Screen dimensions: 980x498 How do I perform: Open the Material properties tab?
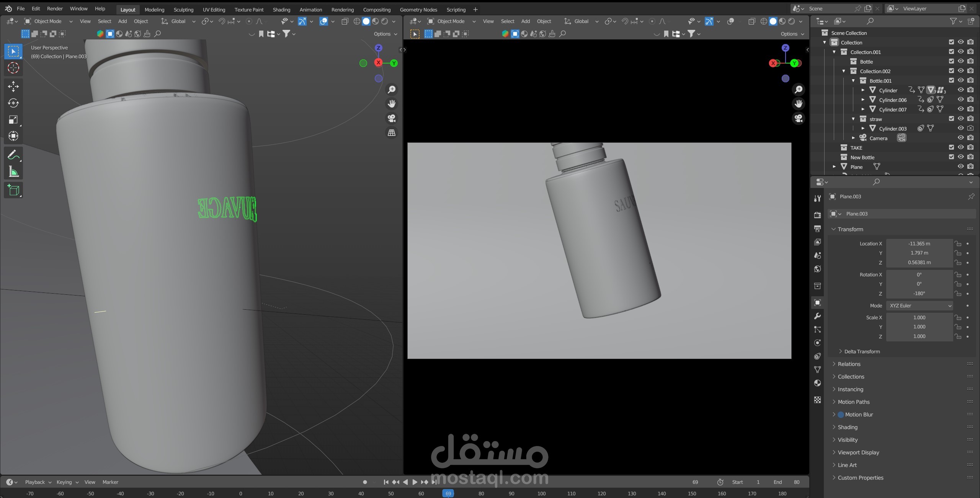point(817,383)
